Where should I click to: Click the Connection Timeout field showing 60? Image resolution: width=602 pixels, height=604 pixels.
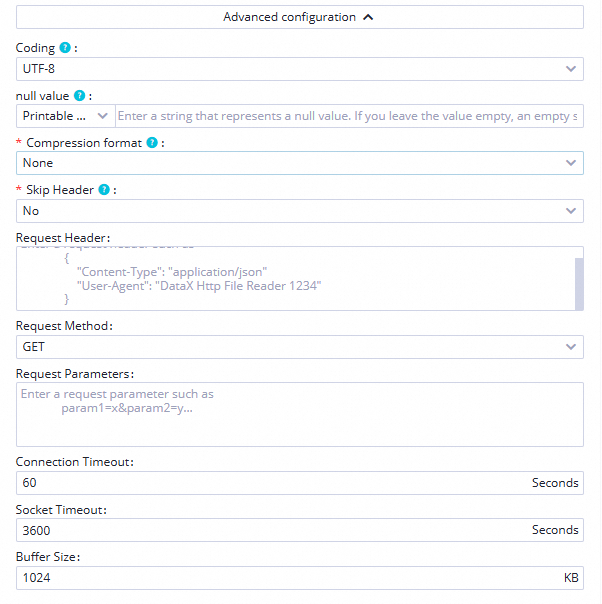click(270, 483)
